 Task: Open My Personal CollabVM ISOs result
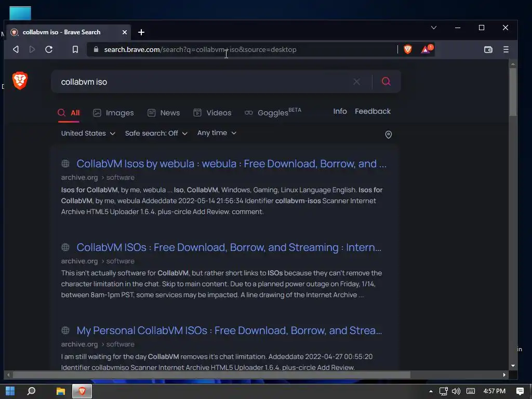coord(229,330)
